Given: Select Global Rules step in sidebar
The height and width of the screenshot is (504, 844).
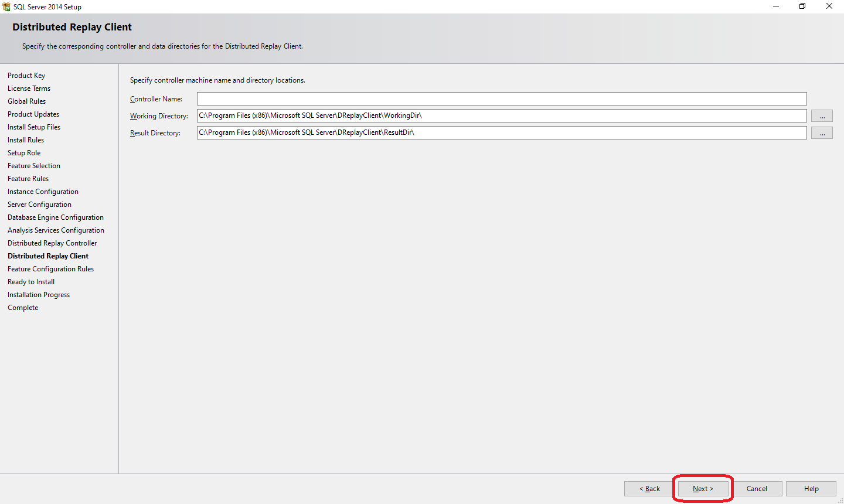Looking at the screenshot, I should click(26, 101).
